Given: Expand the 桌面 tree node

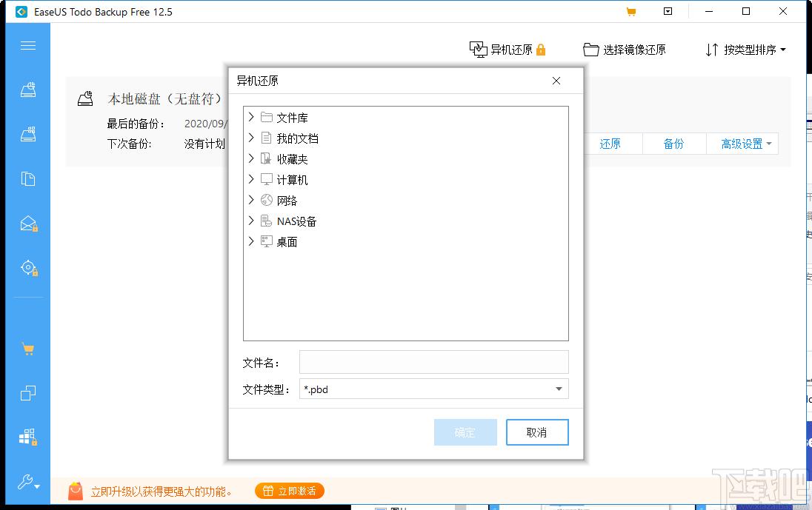Looking at the screenshot, I should [251, 241].
